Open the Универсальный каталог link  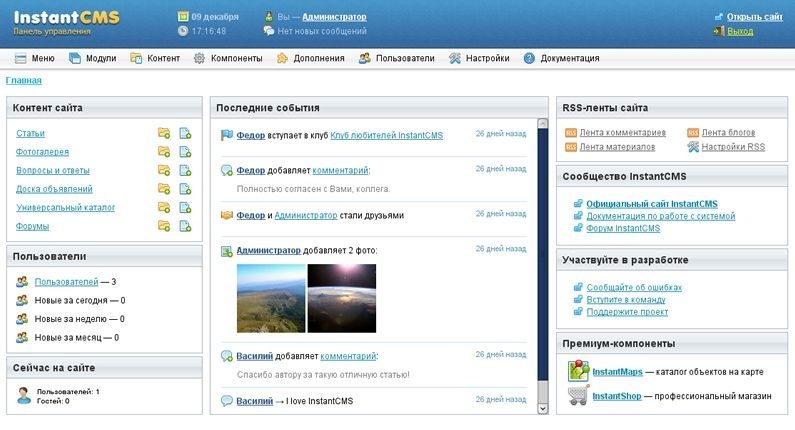tap(65, 207)
